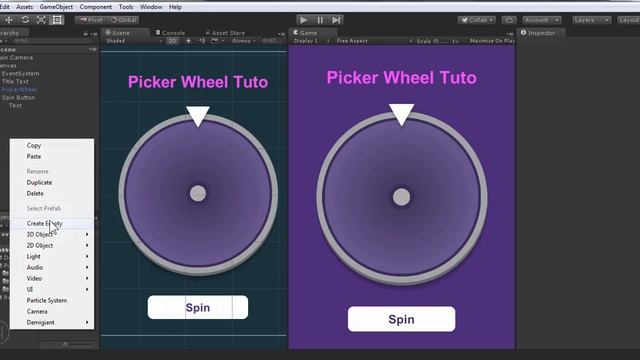640x360 pixels.
Task: Open the Layout dropdown
Action: pyautogui.click(x=629, y=20)
